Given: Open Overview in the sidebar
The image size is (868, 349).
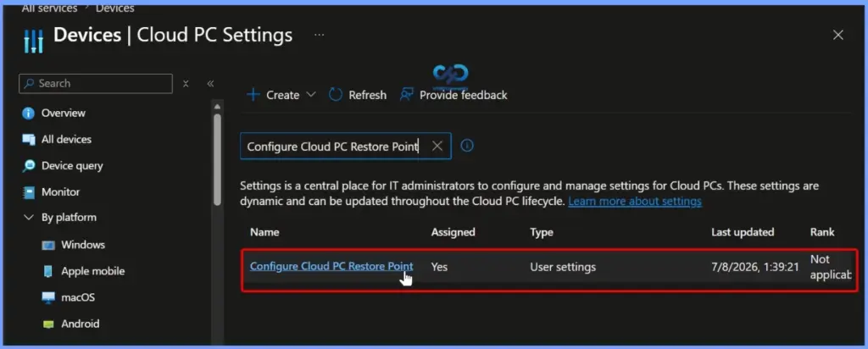Looking at the screenshot, I should (x=63, y=114).
